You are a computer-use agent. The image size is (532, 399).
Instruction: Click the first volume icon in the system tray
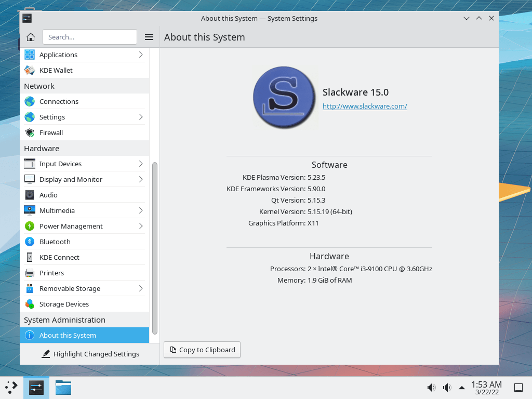coord(431,388)
